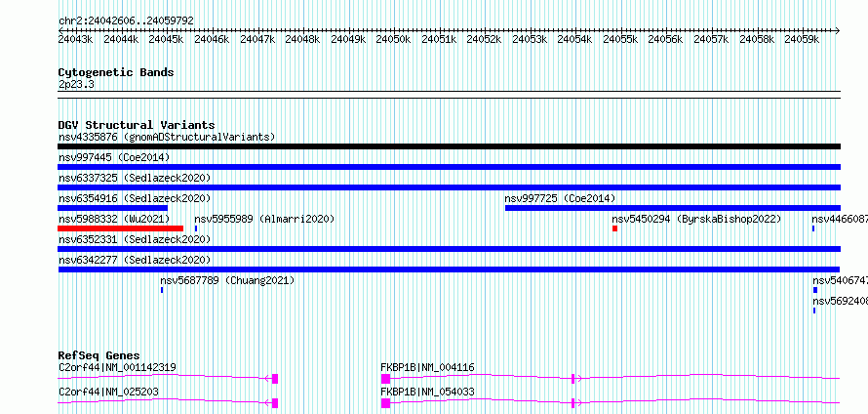Open the nsv997725 (Coe2014) label
Viewport: 868px width, 414px height.
point(560,198)
